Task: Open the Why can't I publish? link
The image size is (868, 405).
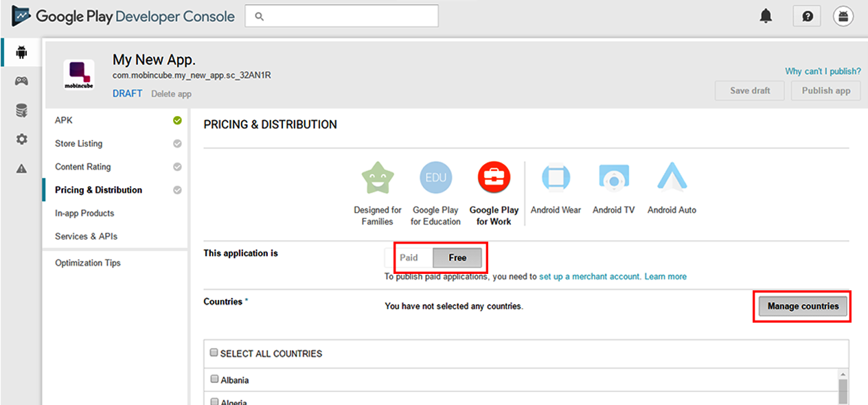Action: click(x=823, y=71)
